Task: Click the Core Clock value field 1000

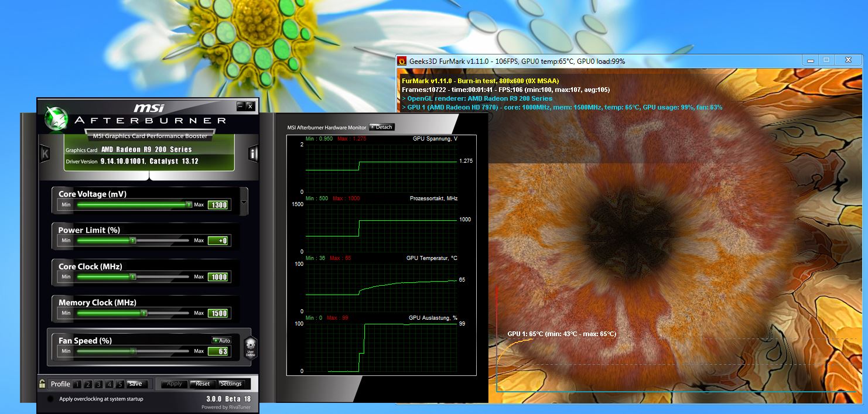Action: 218,277
